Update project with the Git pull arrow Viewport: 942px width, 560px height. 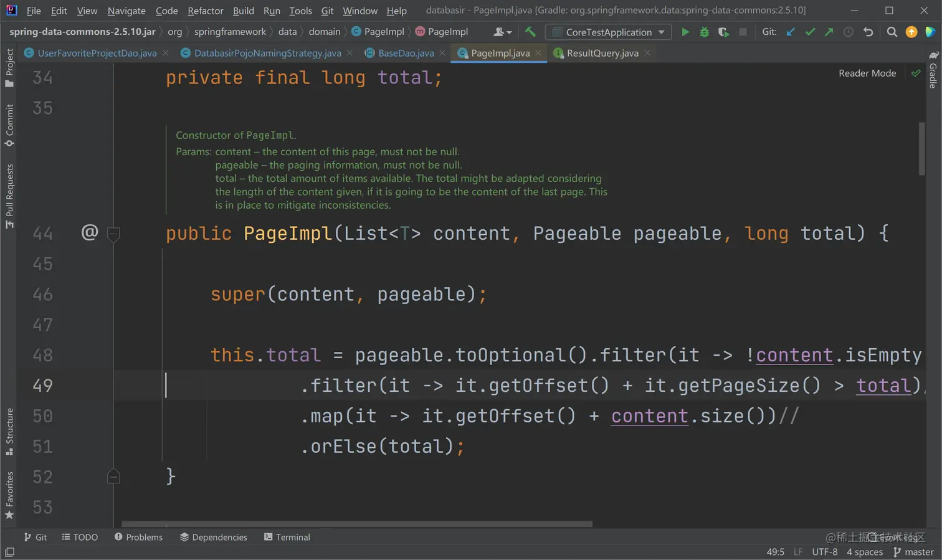point(791,32)
